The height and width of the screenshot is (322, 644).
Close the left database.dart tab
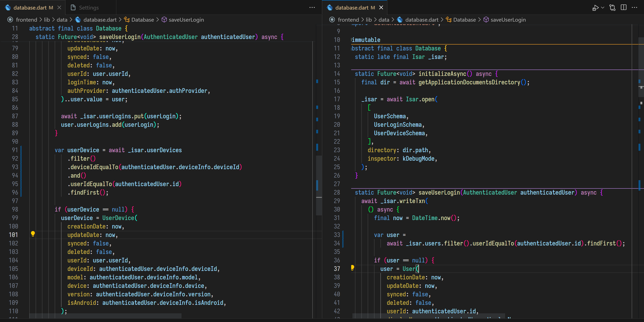coord(59,7)
